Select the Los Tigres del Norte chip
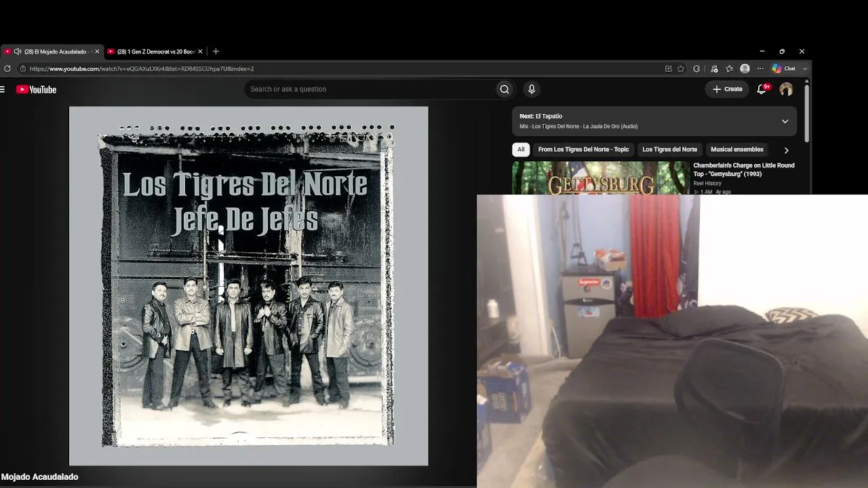868x488 pixels. coord(669,149)
